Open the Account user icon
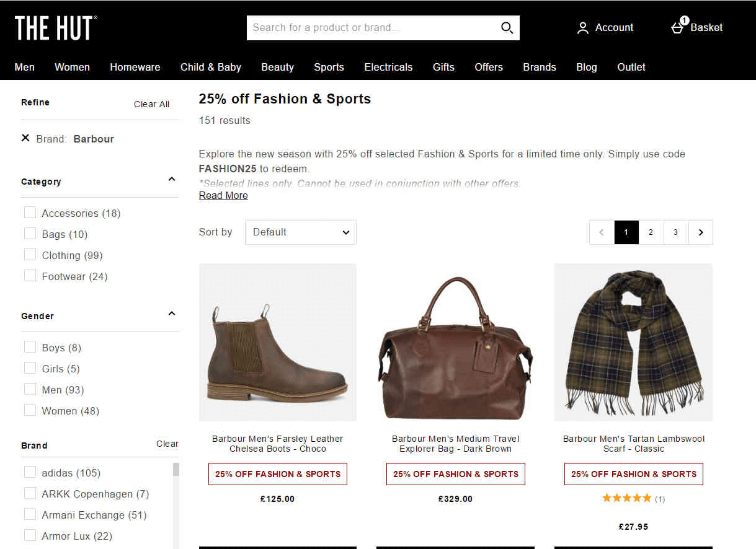The image size is (756, 549). (582, 28)
